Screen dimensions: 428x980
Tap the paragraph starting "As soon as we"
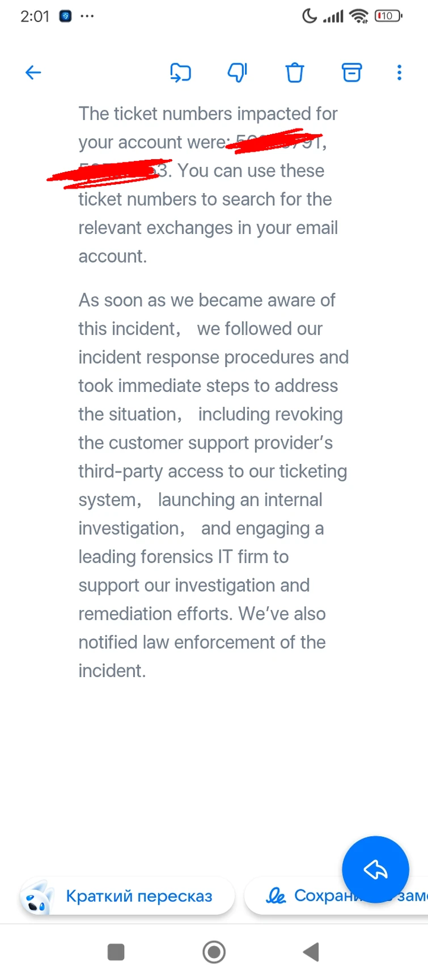[x=213, y=485]
